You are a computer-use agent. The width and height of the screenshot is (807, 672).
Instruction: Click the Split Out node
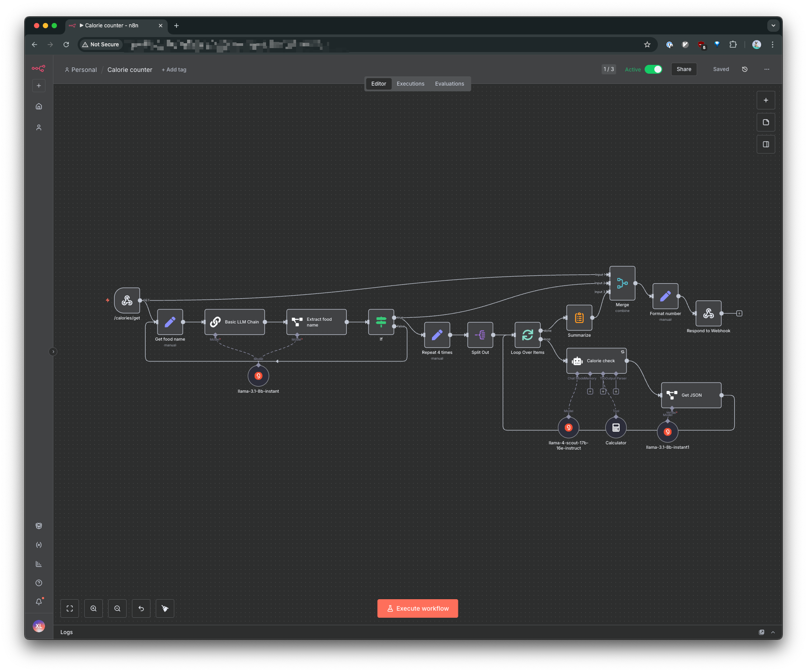(480, 335)
